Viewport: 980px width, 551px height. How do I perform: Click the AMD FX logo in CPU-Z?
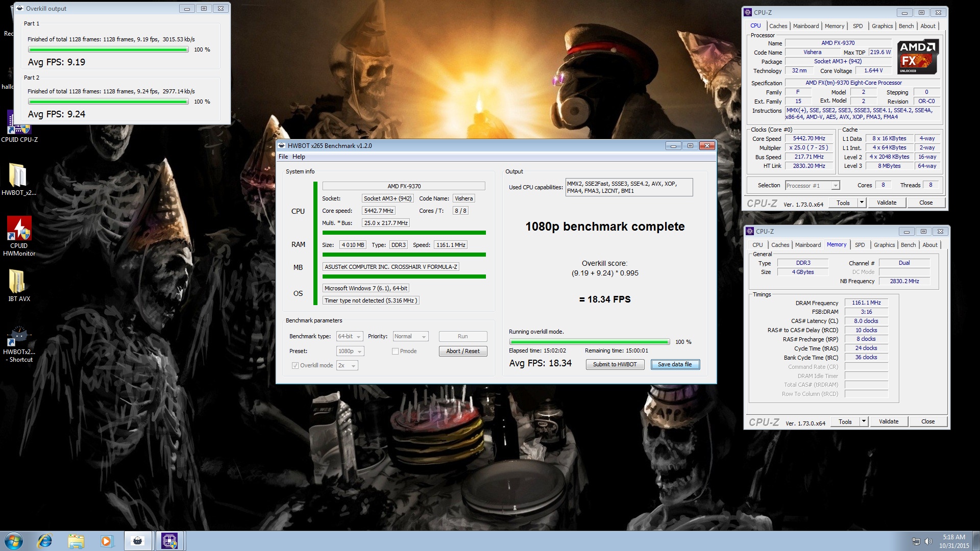tap(918, 57)
